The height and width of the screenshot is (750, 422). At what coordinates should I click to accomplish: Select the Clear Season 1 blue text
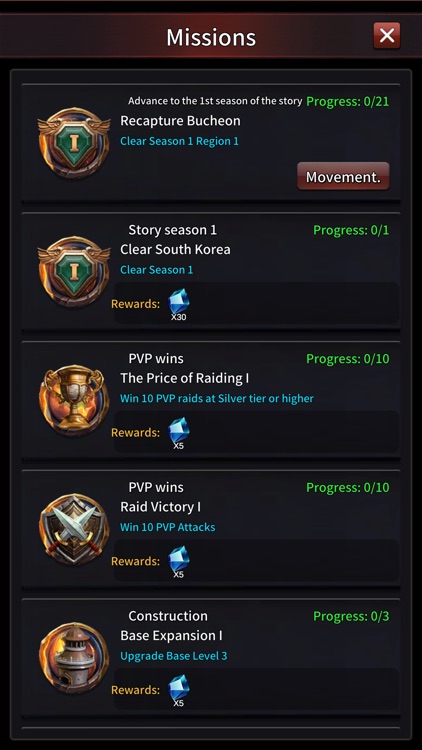tap(156, 270)
